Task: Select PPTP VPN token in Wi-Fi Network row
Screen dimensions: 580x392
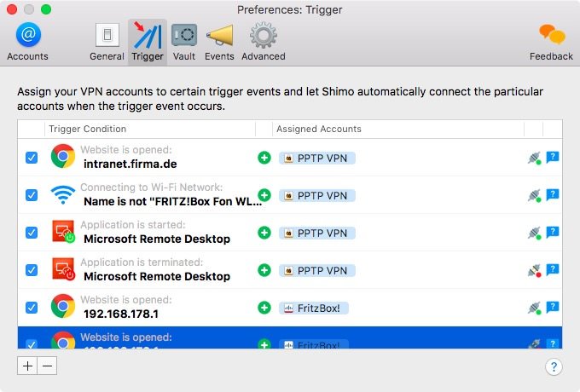Action: (x=317, y=195)
